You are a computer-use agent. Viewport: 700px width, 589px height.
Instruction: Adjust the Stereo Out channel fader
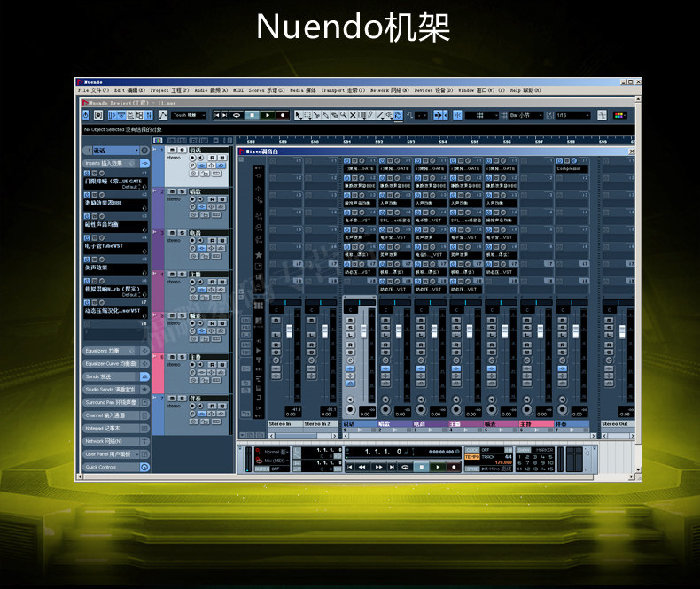click(622, 331)
